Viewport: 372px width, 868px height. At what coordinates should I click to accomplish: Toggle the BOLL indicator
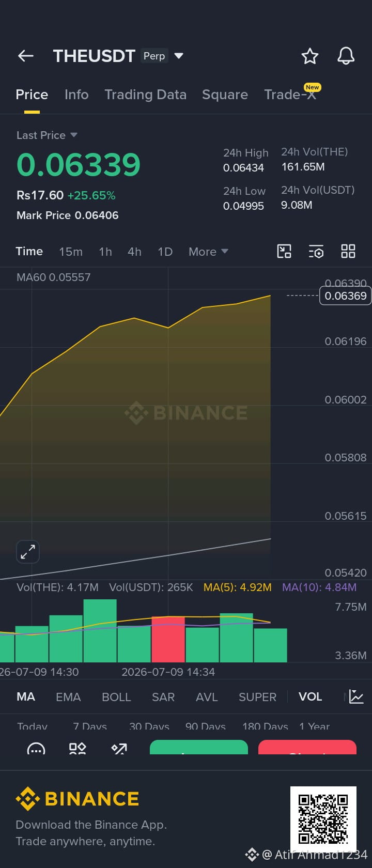[116, 697]
